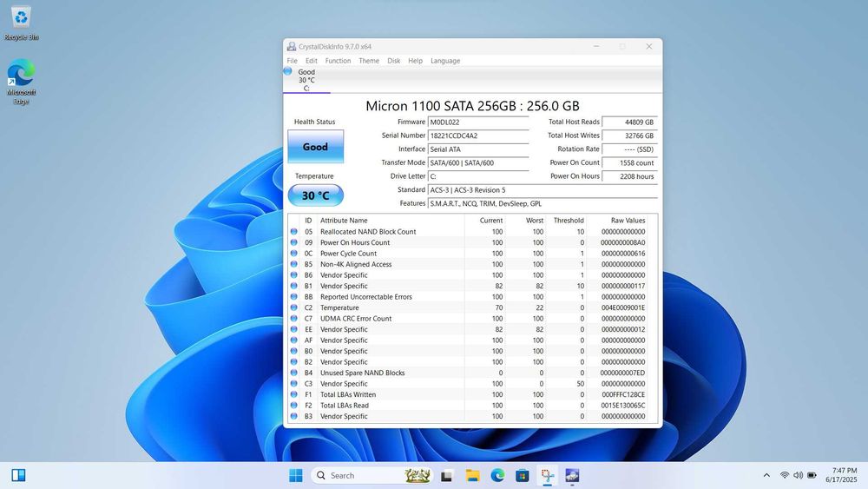Click the Rotation Rate value (SSD)

click(629, 149)
